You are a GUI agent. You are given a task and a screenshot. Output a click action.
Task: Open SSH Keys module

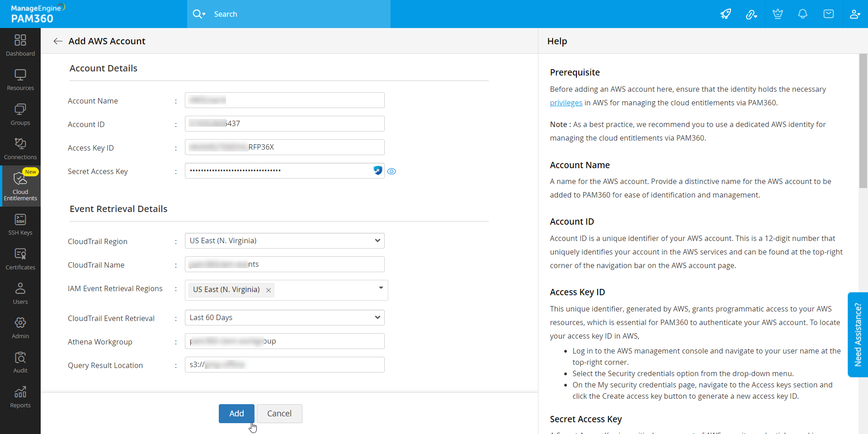tap(20, 224)
